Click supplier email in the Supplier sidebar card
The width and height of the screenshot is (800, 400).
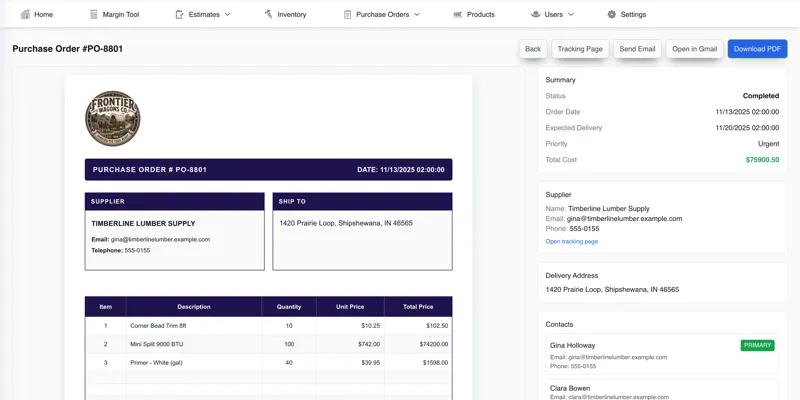pyautogui.click(x=624, y=218)
